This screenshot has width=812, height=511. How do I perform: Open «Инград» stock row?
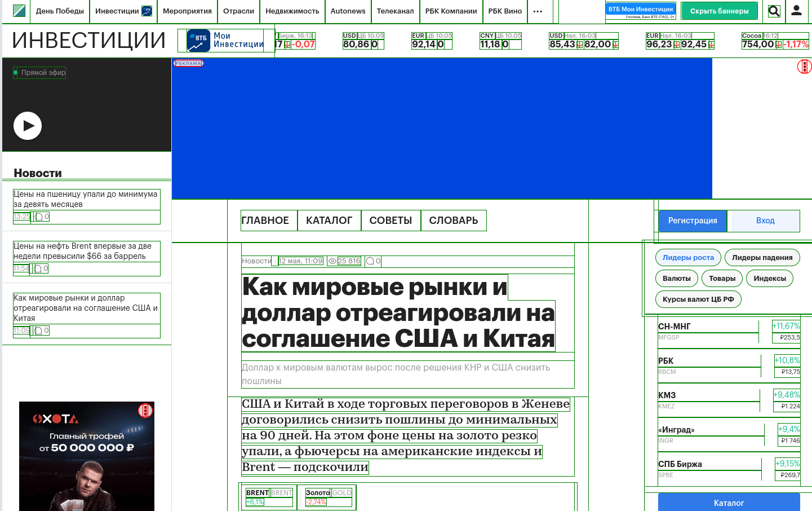(729, 435)
